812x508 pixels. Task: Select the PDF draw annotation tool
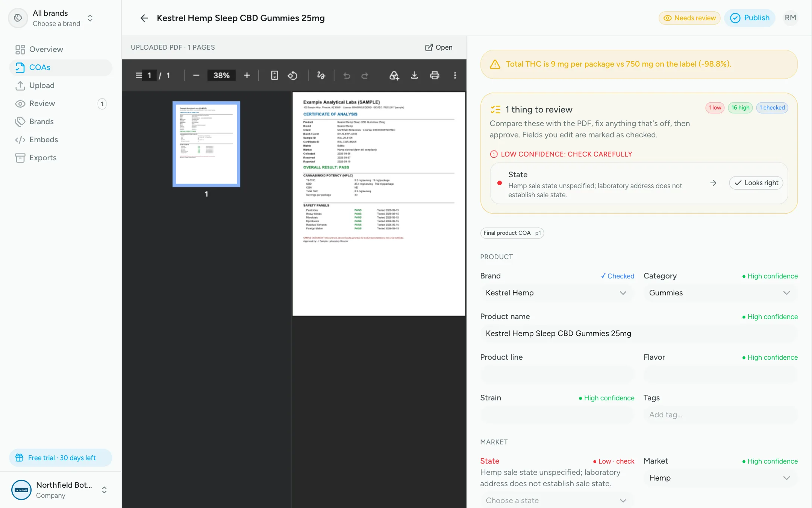pos(321,75)
